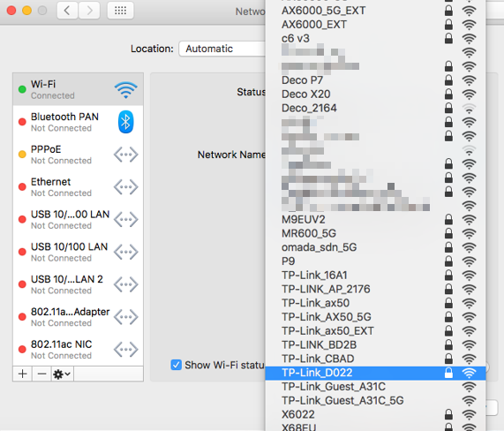Click the signal icon on c6 v3 row
504x431 pixels.
(x=469, y=39)
